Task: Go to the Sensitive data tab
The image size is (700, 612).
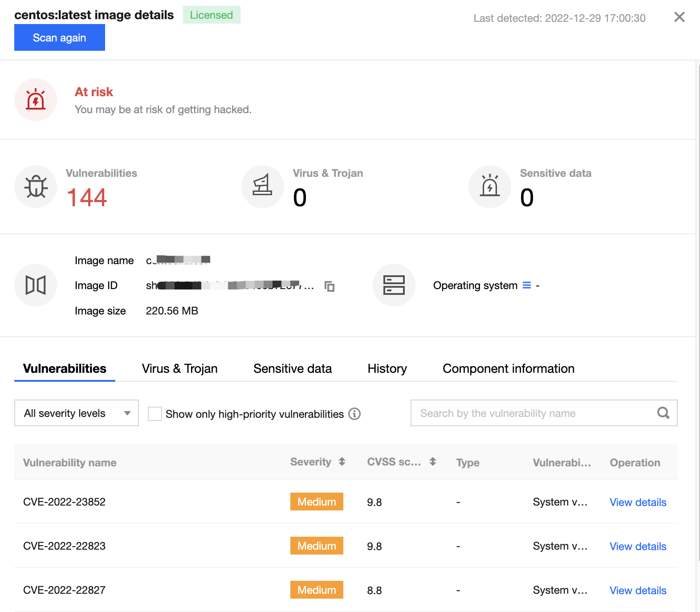Action: click(x=293, y=369)
